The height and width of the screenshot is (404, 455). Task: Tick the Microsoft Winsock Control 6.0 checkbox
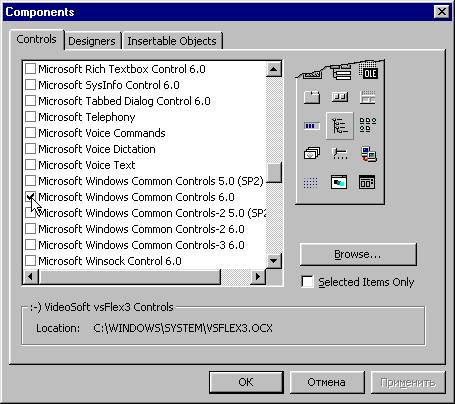30,261
